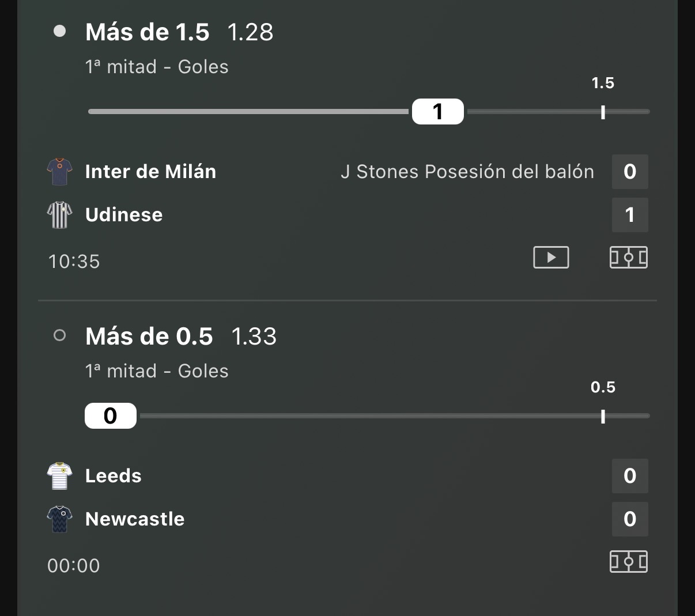The width and height of the screenshot is (695, 616).
Task: Open live video stream for Inter match
Action: point(551,258)
